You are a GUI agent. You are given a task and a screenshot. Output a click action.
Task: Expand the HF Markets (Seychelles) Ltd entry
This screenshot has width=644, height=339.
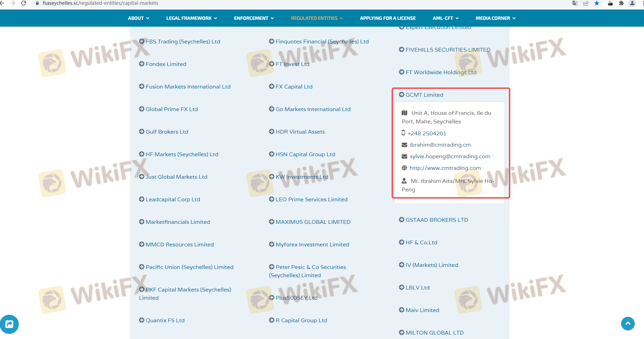[182, 154]
